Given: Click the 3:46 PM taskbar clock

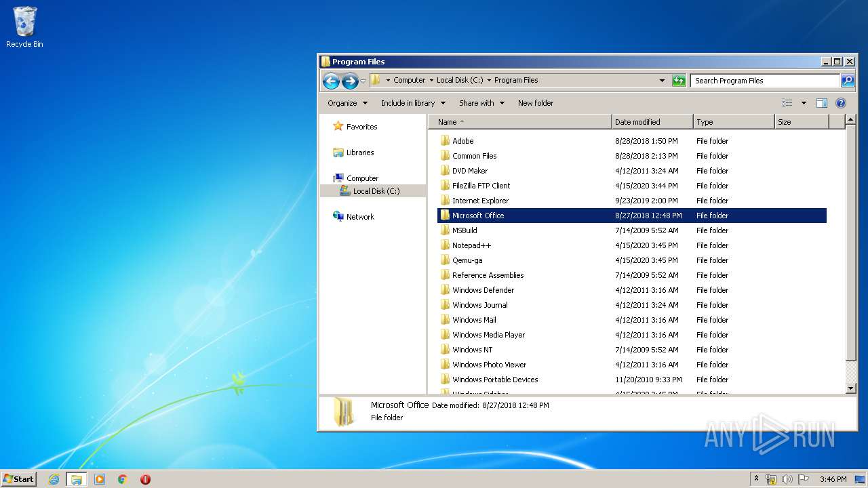Looking at the screenshot, I should (833, 479).
